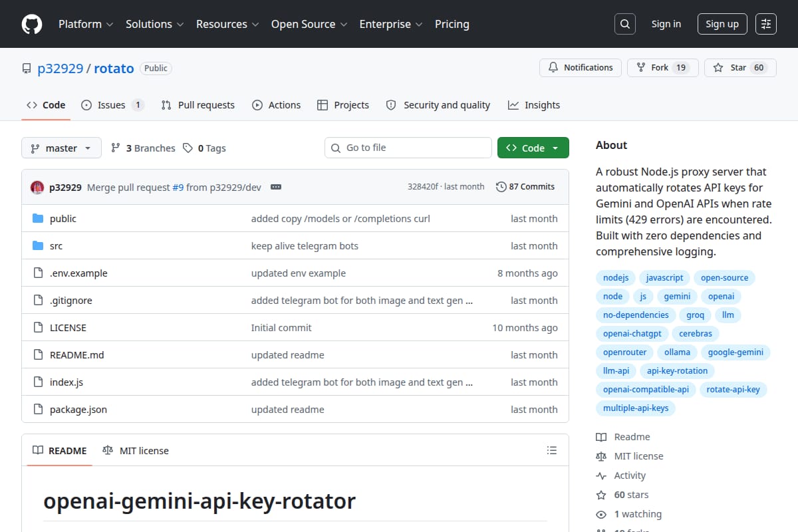The height and width of the screenshot is (532, 798).
Task: Open the README outline list icon
Action: pyautogui.click(x=551, y=450)
